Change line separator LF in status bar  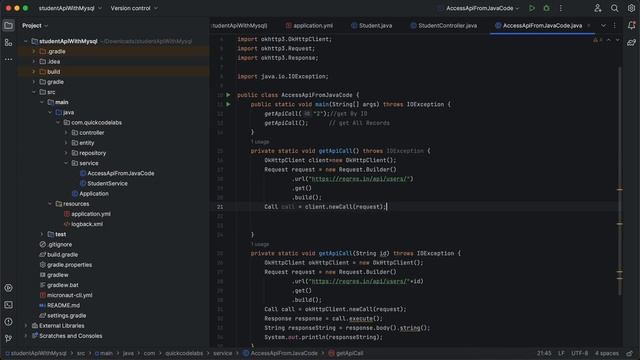pos(562,353)
